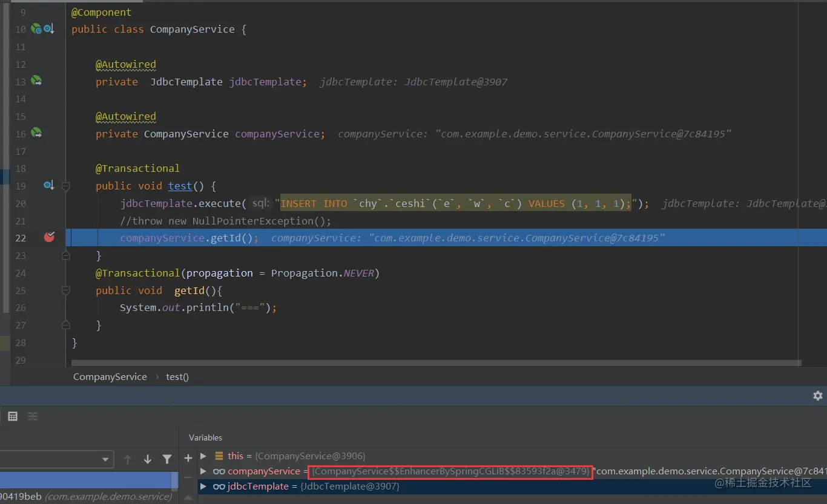The width and height of the screenshot is (827, 504).
Task: Click the test method name on line 19
Action: pos(180,186)
